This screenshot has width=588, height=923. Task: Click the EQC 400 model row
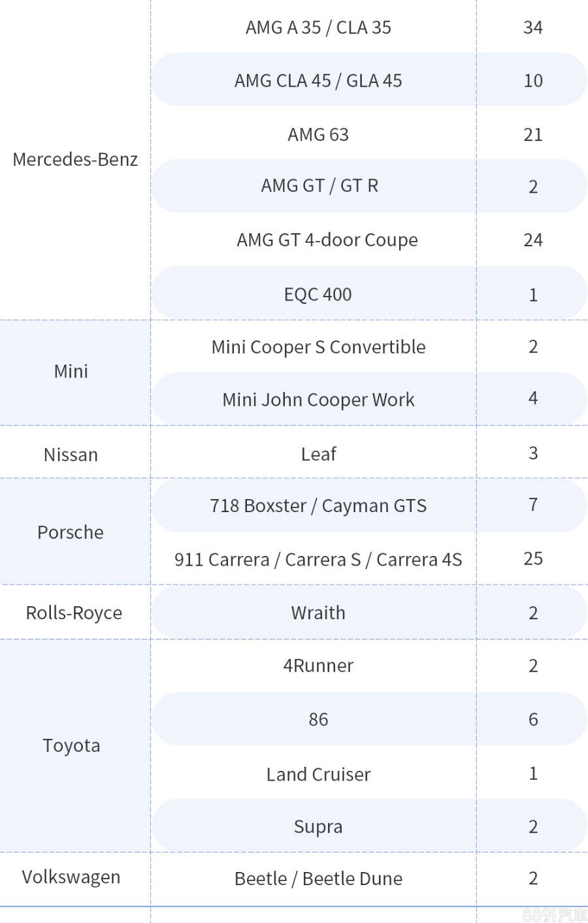pos(318,294)
